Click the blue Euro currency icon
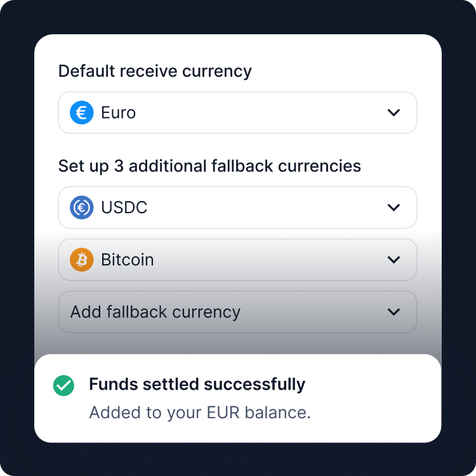Viewport: 476px width, 476px height. pos(82,113)
